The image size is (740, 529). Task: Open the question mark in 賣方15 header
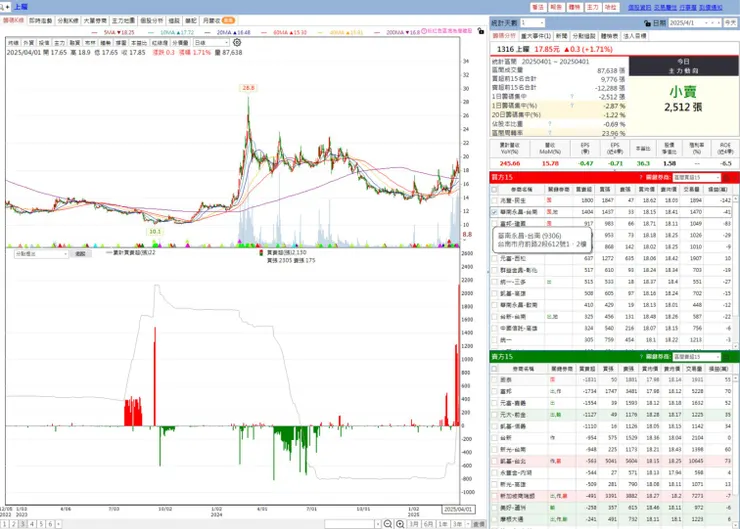pyautogui.click(x=641, y=357)
